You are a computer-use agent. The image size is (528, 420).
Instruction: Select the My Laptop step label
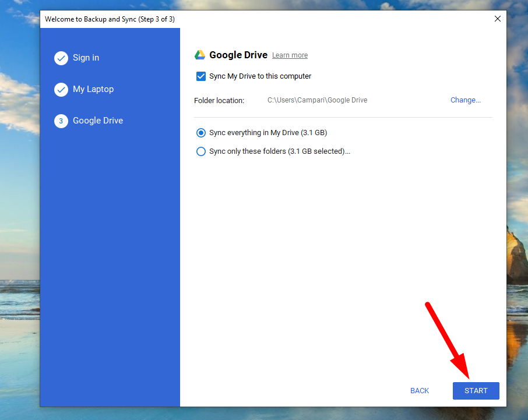coord(93,89)
